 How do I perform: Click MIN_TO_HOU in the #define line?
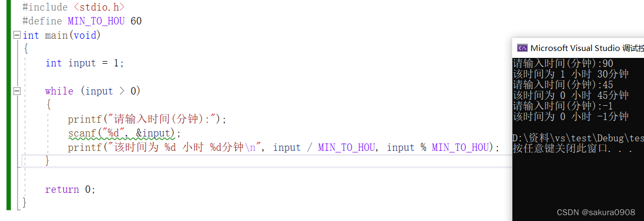(x=96, y=21)
